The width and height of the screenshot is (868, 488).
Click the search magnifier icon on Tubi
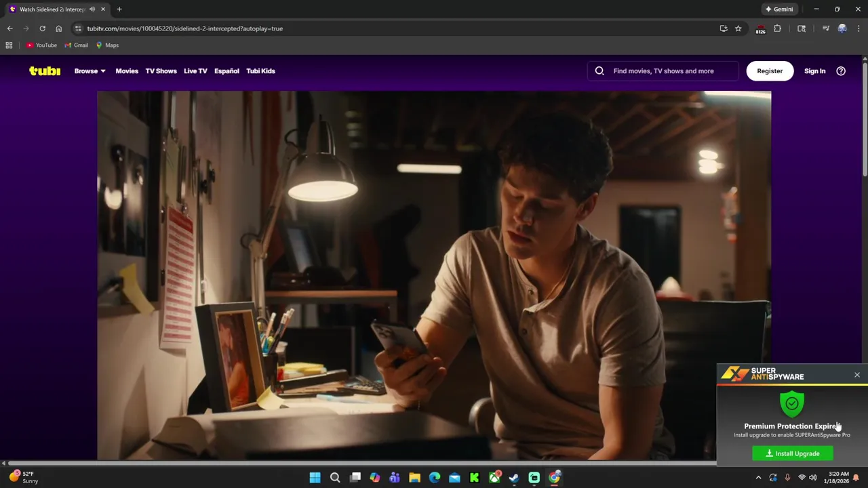(599, 70)
